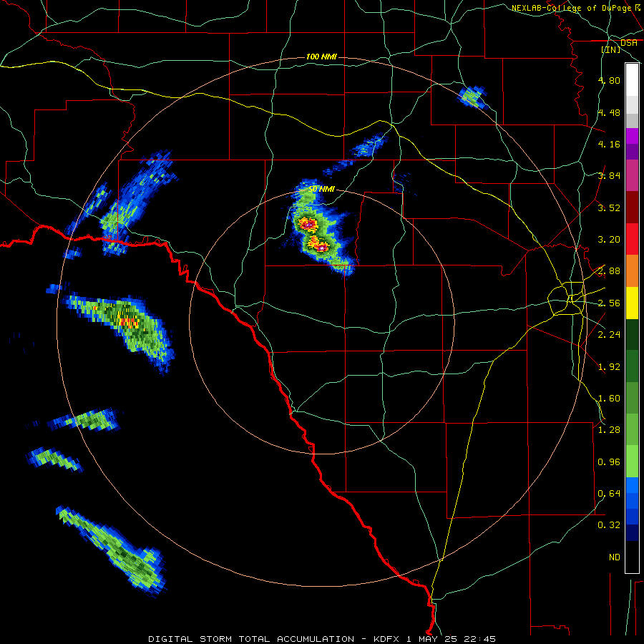
Task: Select the black ND swatch in legend
Action: [x=632, y=557]
